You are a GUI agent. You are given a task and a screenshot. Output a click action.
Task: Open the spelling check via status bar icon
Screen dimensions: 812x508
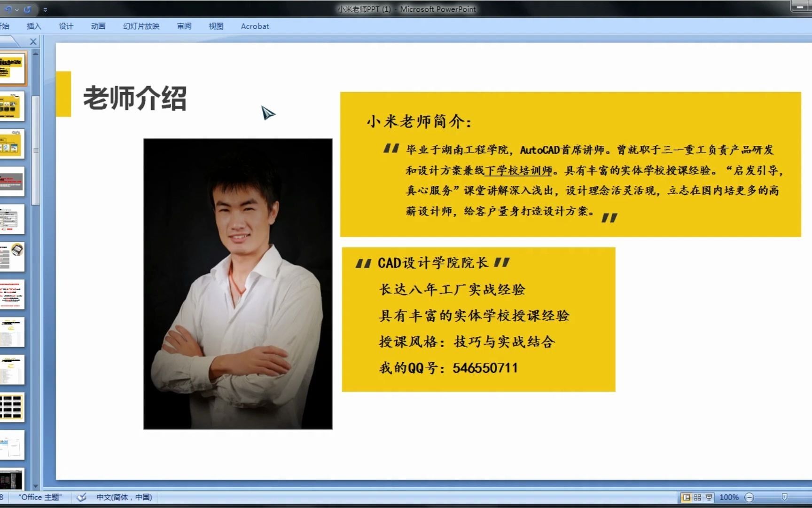click(81, 498)
